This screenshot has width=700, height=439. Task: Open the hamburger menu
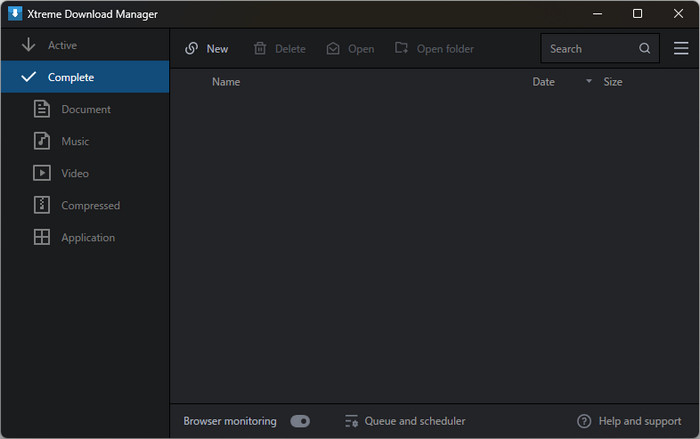click(x=681, y=48)
